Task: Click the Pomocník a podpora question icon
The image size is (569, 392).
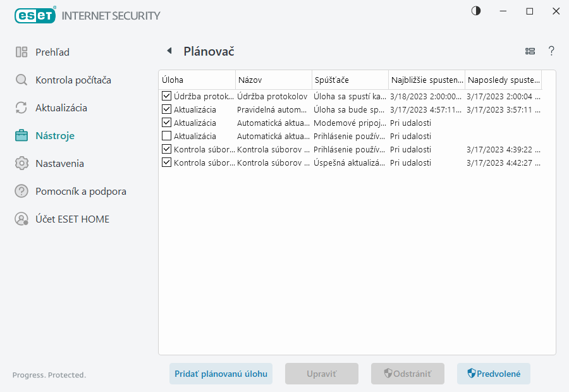Action: pos(21,192)
